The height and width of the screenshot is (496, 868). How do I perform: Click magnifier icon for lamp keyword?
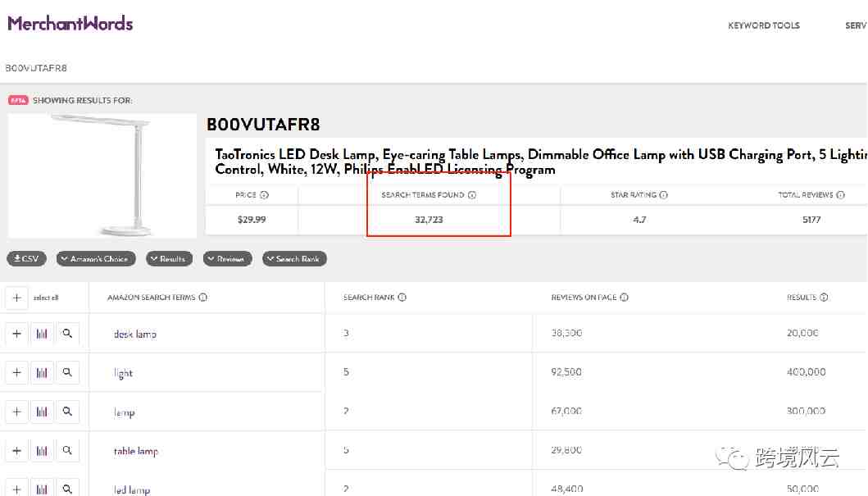pos(67,412)
